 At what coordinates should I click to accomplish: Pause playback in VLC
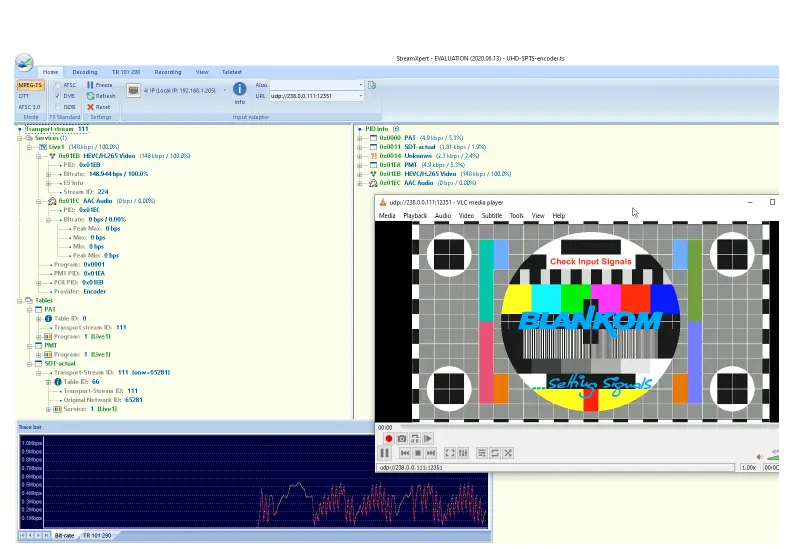pos(385,453)
